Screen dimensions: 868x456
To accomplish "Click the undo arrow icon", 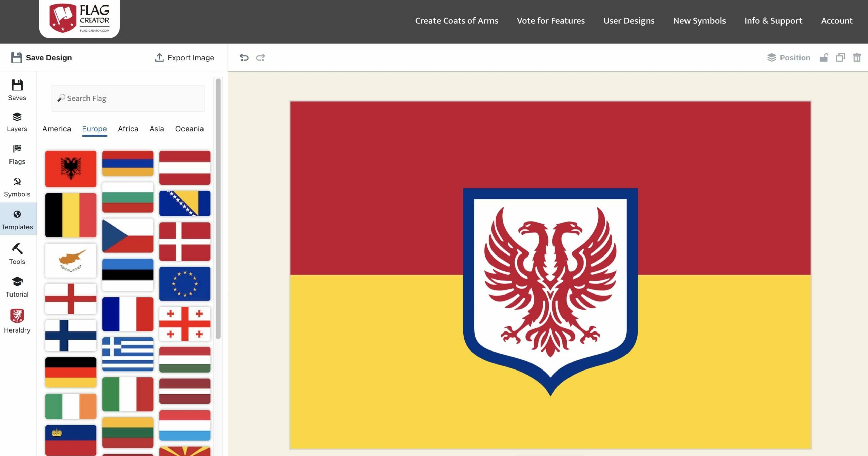I will point(244,58).
